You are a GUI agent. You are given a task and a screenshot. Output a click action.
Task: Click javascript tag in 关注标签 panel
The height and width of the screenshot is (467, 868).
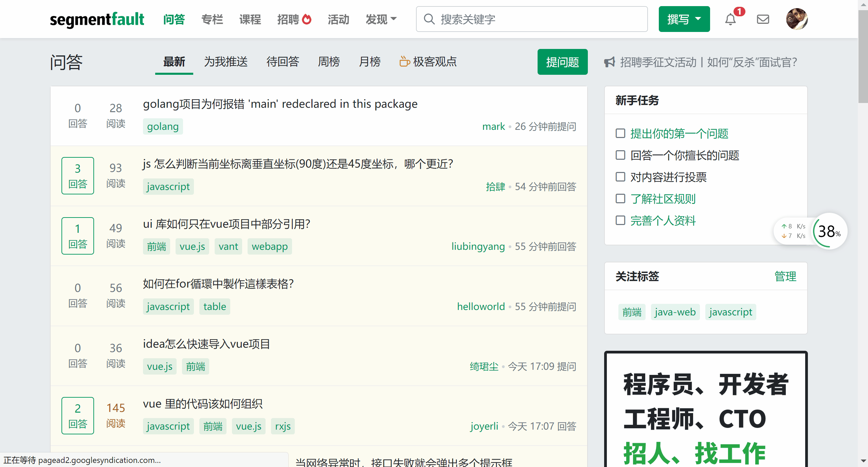pos(730,312)
